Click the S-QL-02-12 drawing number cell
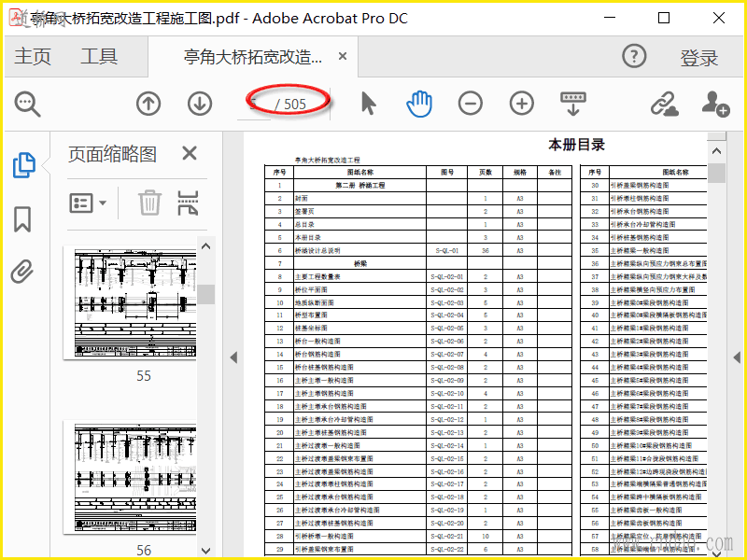747x560 pixels. 447,419
